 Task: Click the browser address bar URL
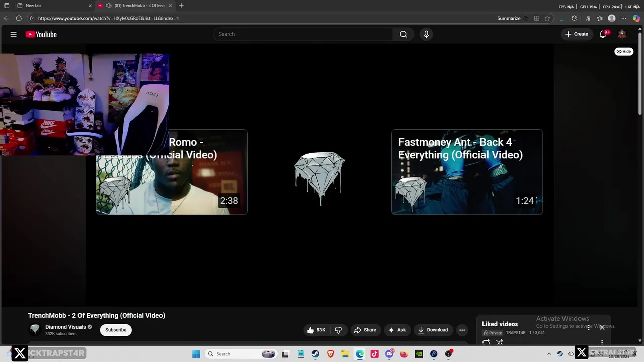point(108,18)
